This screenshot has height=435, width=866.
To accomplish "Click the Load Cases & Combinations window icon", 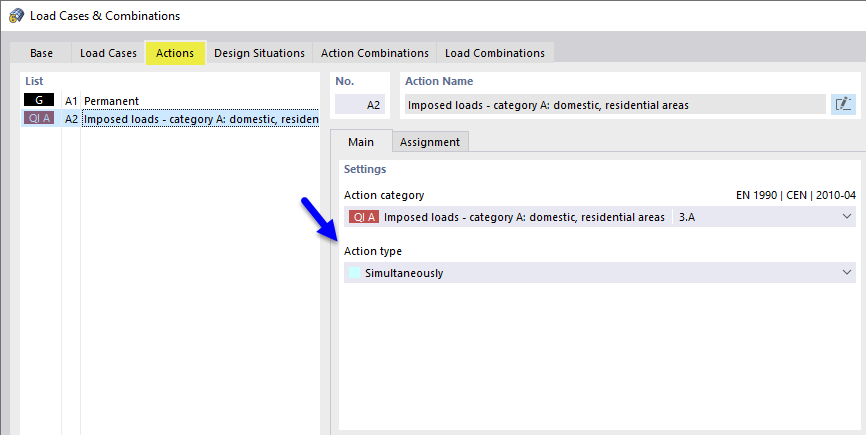I will tap(16, 15).
